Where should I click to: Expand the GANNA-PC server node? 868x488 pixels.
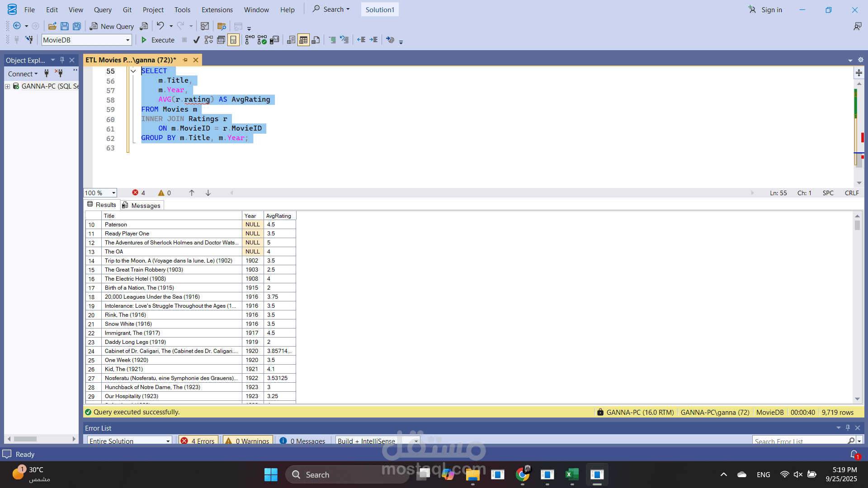point(8,86)
